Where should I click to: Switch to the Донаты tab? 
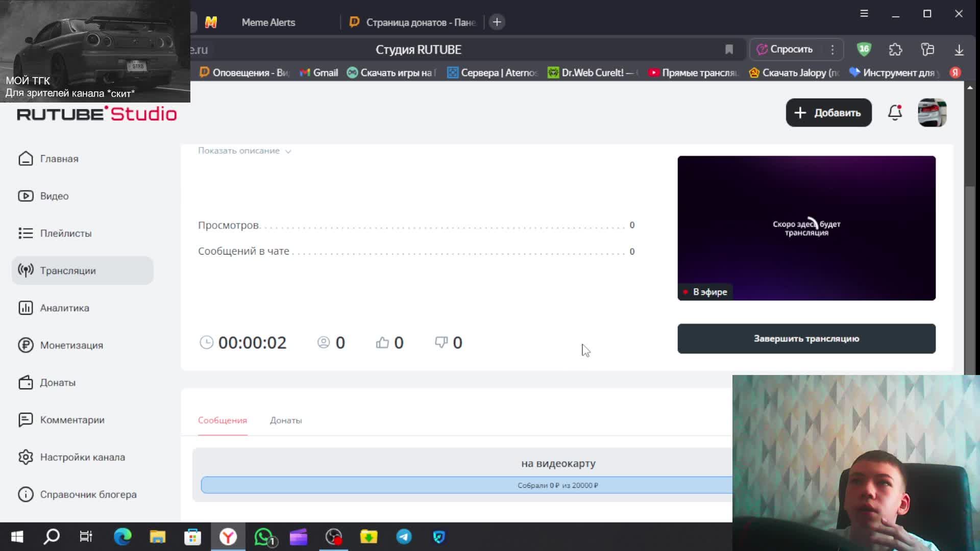tap(286, 420)
